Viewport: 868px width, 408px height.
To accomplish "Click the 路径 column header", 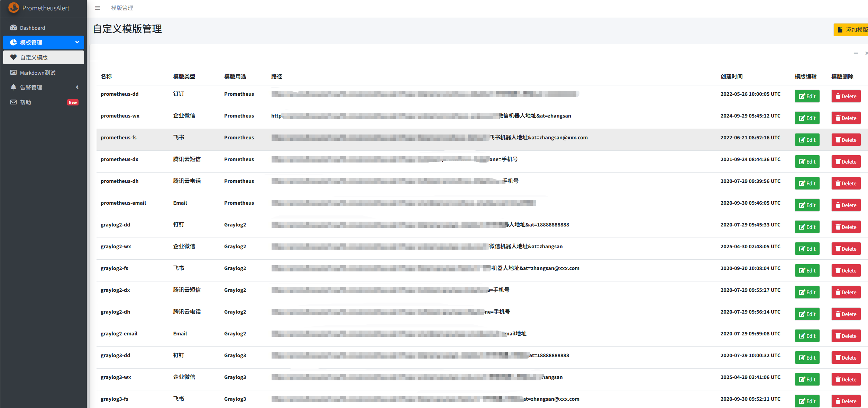I will 277,76.
